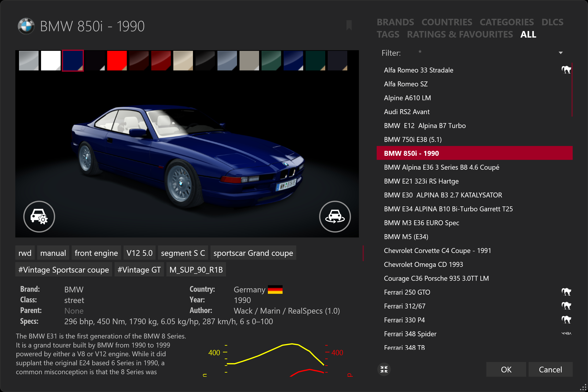This screenshot has height=392, width=588.
Task: Select BMW E30 ALPINA B3 2.7 KATALYSATOR
Action: [x=474, y=195]
